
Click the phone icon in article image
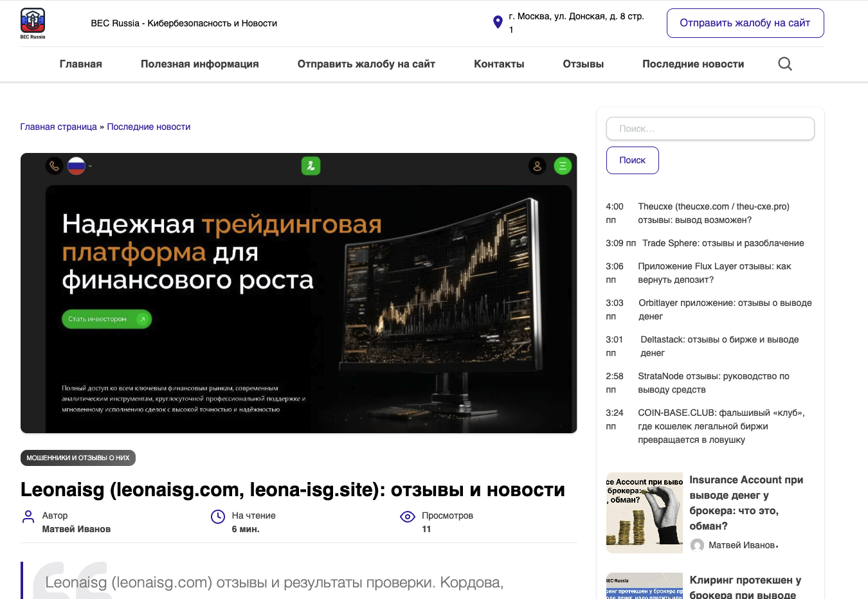[x=55, y=166]
